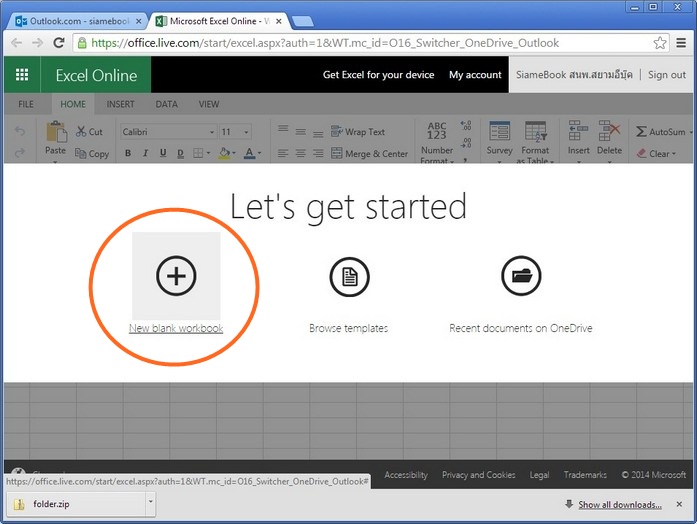Open the Fill color bucket picker
697x524 pixels.
pos(227,153)
